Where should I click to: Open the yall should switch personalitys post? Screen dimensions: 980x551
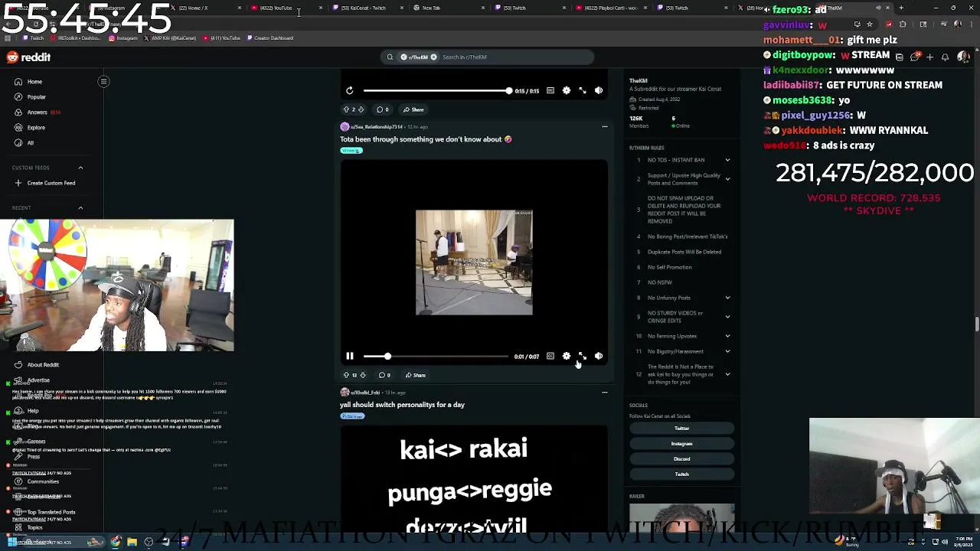[x=402, y=405]
